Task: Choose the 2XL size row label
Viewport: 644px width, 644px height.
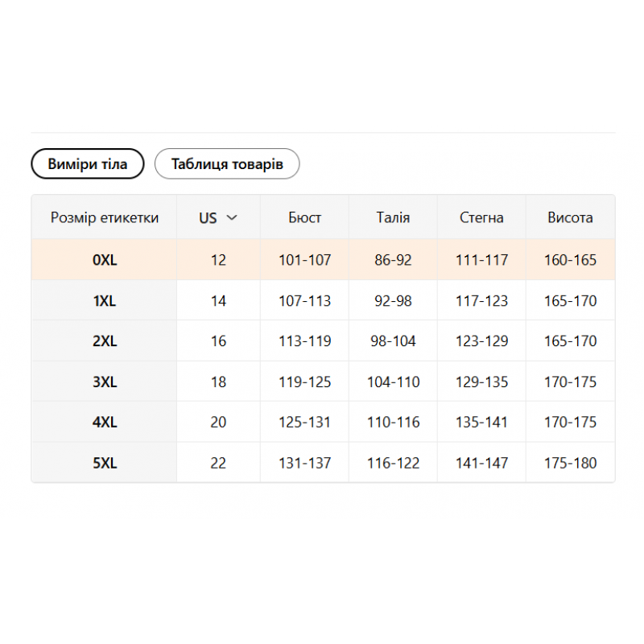Action: pyautogui.click(x=105, y=341)
